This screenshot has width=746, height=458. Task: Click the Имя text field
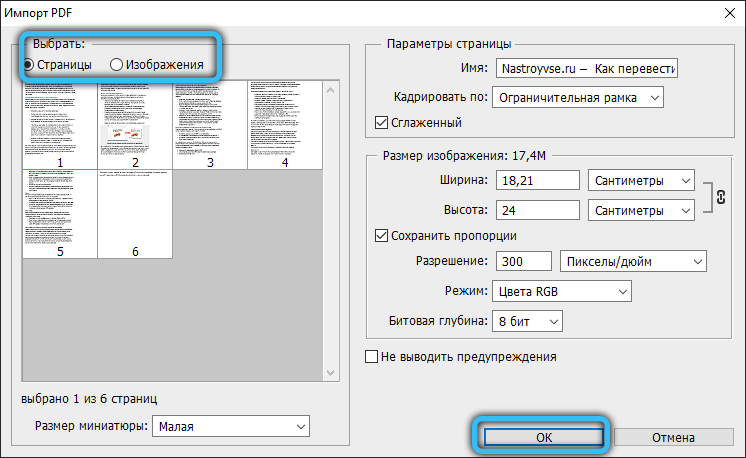pos(587,68)
